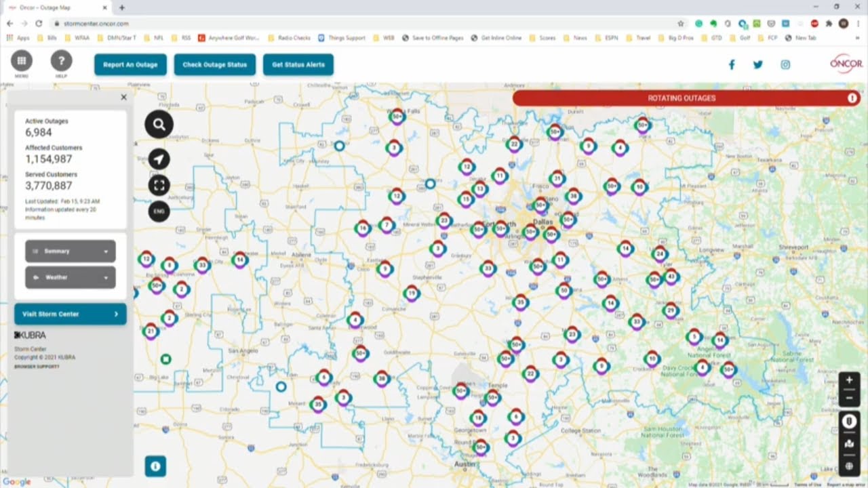Open a new browser tab
This screenshot has width=868, height=488.
click(x=122, y=7)
